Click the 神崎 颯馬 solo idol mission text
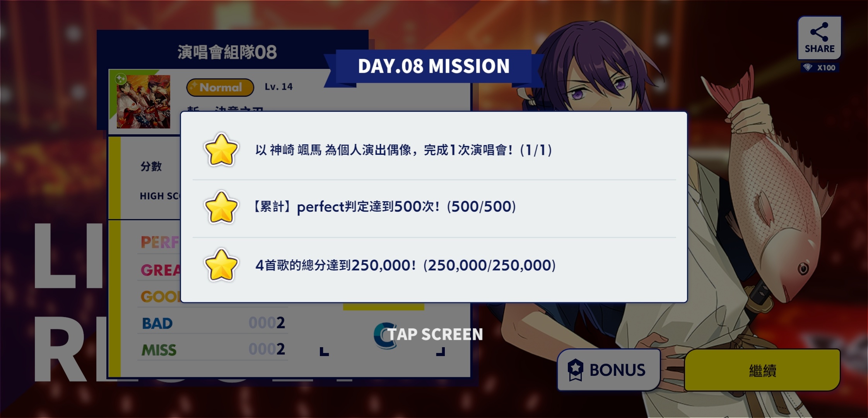Viewport: 868px width, 418px height. [x=403, y=150]
